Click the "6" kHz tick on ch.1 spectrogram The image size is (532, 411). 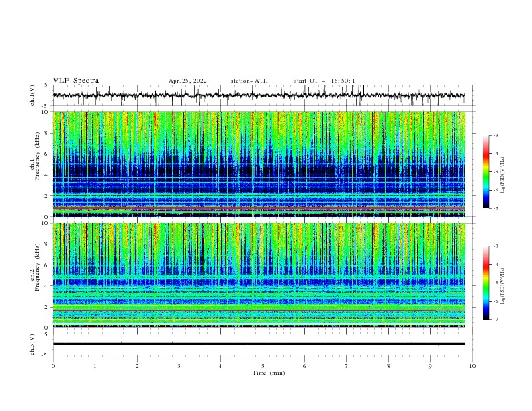47,154
